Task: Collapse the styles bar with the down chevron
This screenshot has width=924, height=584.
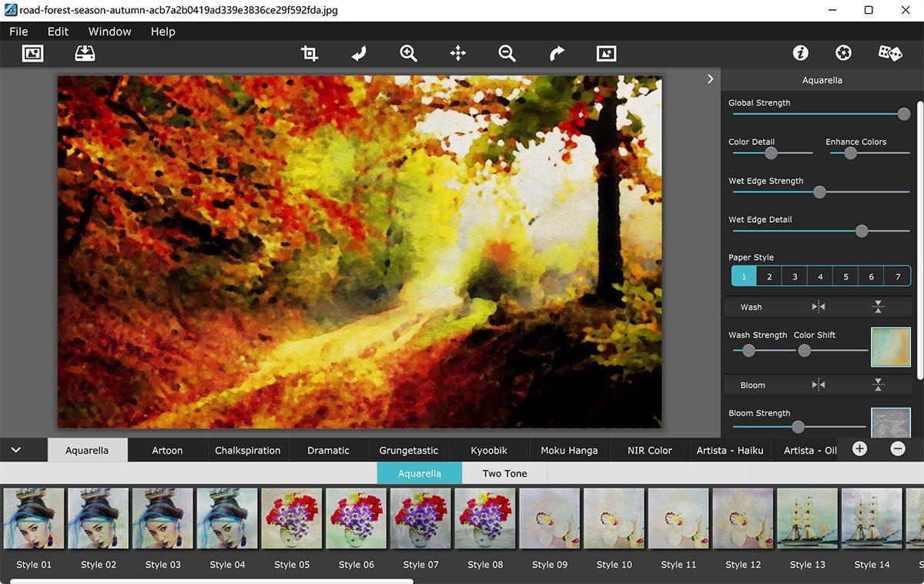Action: pos(15,449)
